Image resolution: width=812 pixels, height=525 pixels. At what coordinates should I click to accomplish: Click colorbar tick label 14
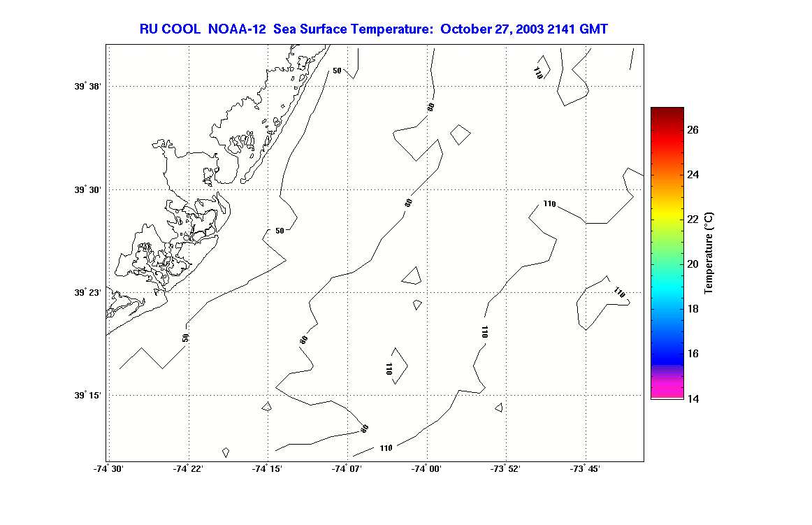pyautogui.click(x=693, y=398)
